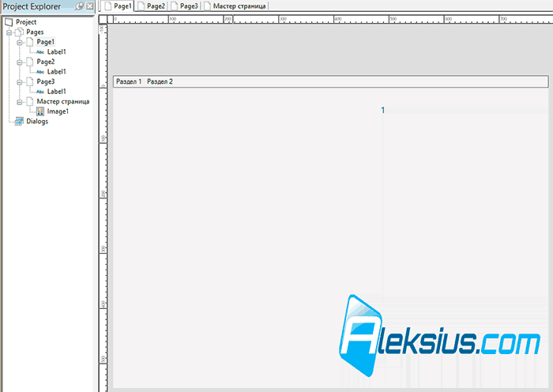This screenshot has height=392, width=553.
Task: Collapse the Page1 tree node
Action: [x=20, y=43]
